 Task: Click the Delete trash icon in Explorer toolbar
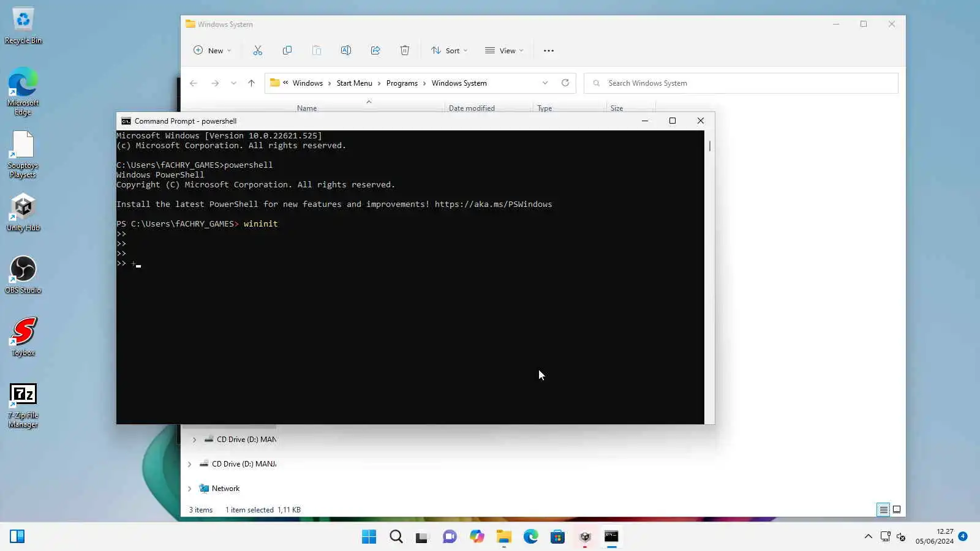[x=405, y=51]
